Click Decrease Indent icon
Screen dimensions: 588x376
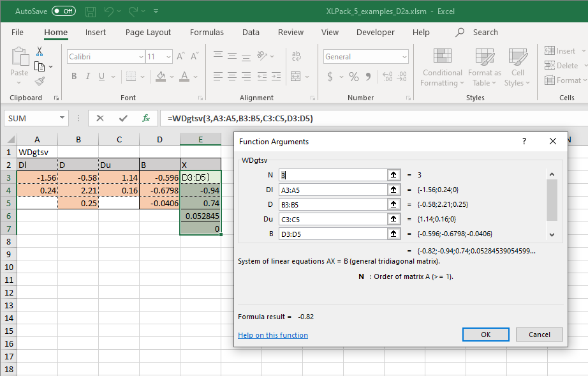pos(261,77)
